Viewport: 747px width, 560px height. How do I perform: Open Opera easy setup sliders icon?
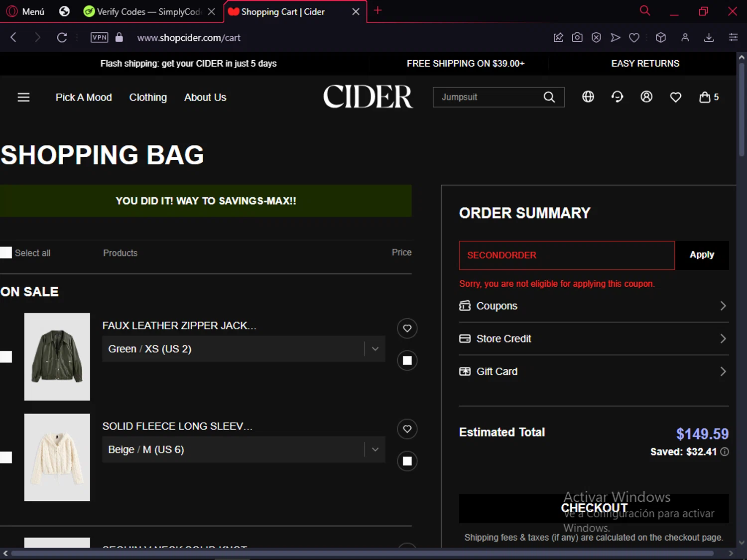[x=733, y=37]
